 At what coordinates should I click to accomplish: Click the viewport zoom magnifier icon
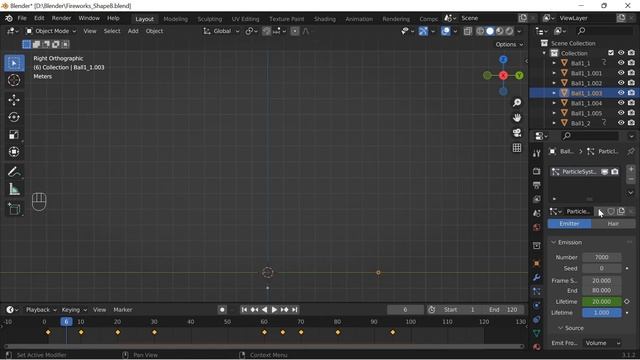click(517, 102)
